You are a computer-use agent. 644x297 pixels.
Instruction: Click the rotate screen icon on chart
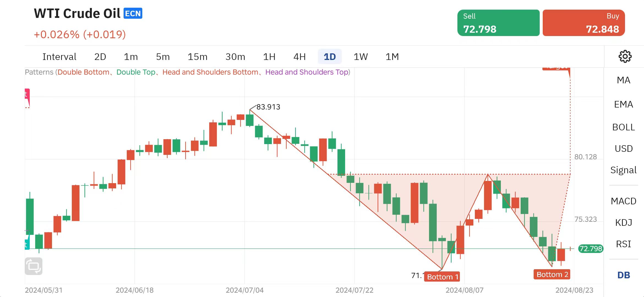point(34,266)
